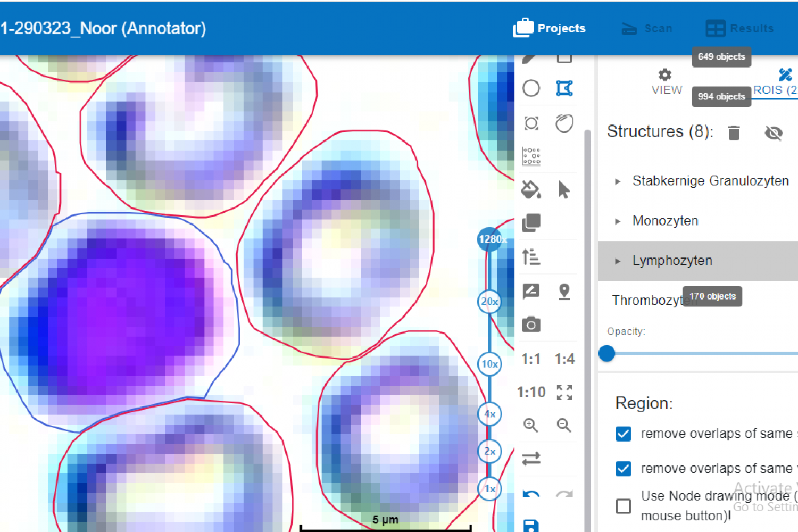Image resolution: width=798 pixels, height=532 pixels.
Task: Click the undo arrow icon
Action: [531, 494]
